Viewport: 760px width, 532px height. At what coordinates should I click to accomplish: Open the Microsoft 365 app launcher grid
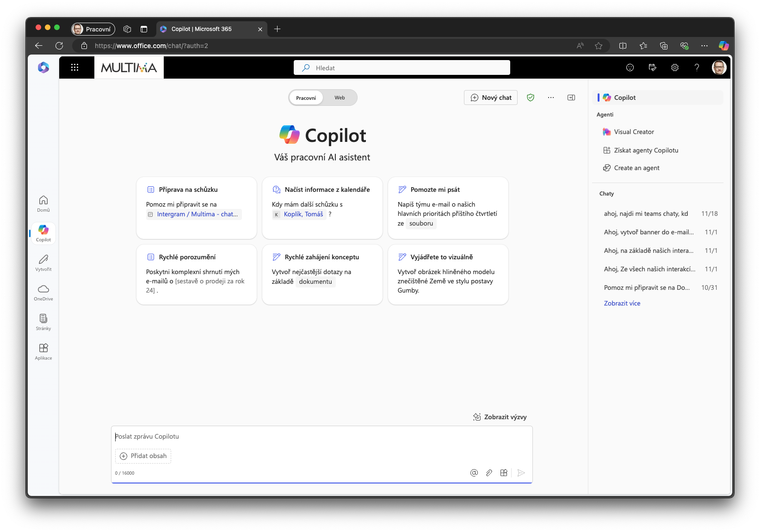pyautogui.click(x=74, y=67)
